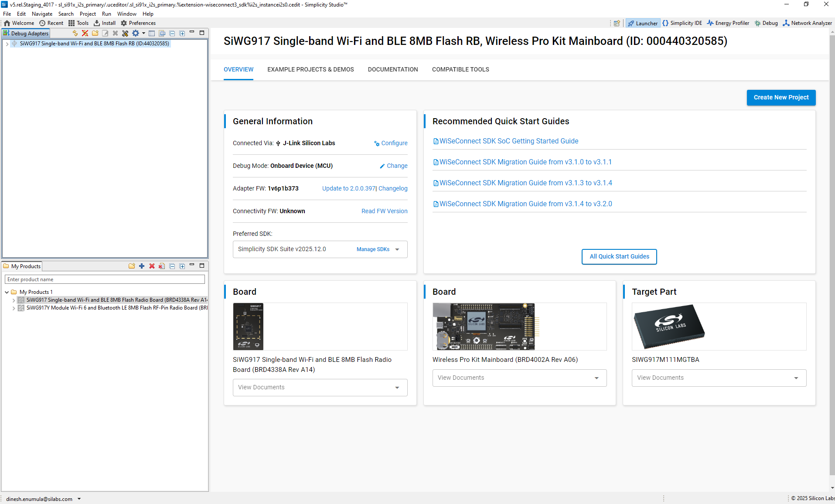835x504 pixels.
Task: Click the Open Perspective icon
Action: click(x=617, y=23)
